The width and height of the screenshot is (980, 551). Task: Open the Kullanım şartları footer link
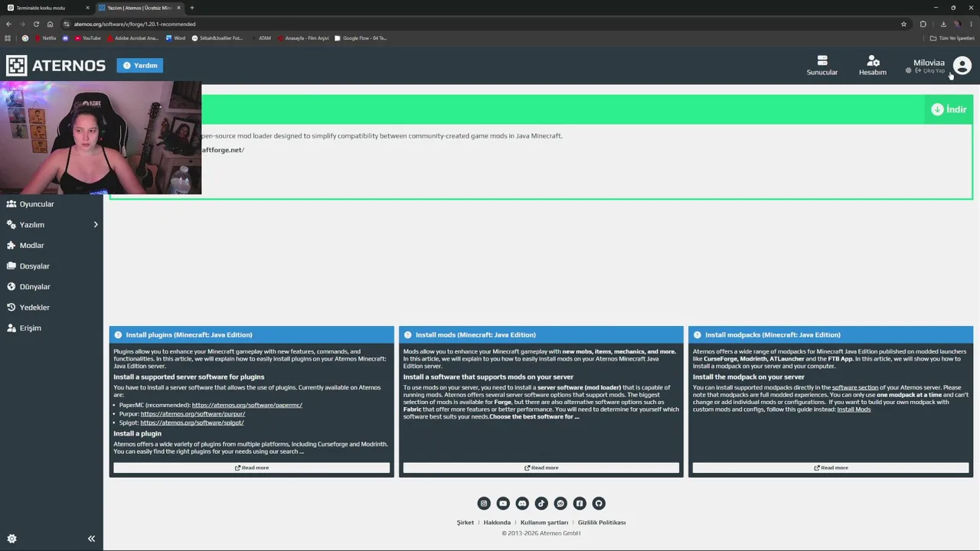coord(544,523)
